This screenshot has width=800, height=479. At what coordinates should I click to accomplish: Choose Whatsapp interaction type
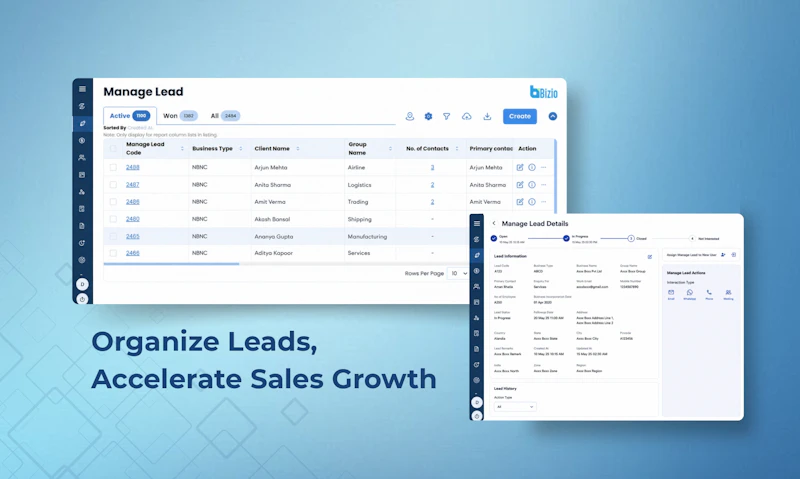point(690,294)
